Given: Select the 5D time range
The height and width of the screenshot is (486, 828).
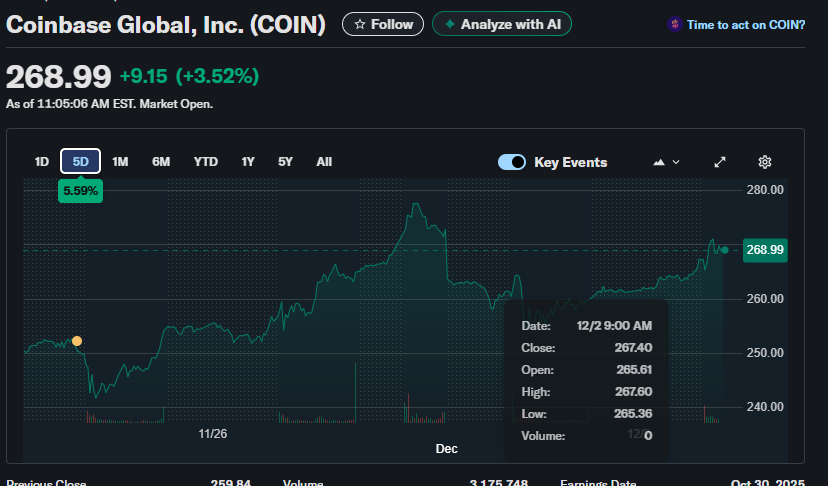Looking at the screenshot, I should 81,162.
